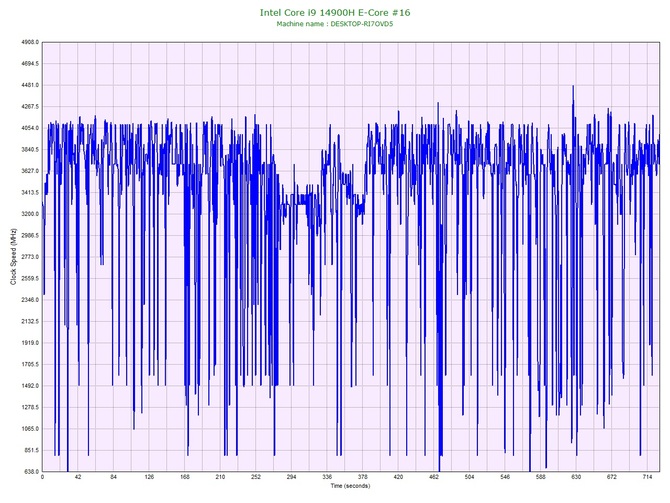Click the 4267.5 y-axis value
670x503 pixels.
click(x=30, y=107)
